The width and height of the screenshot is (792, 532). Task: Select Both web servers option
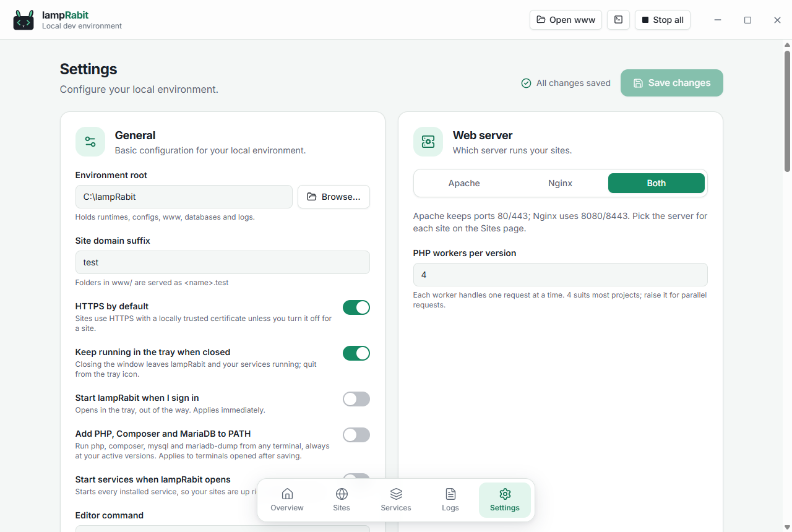pyautogui.click(x=656, y=183)
